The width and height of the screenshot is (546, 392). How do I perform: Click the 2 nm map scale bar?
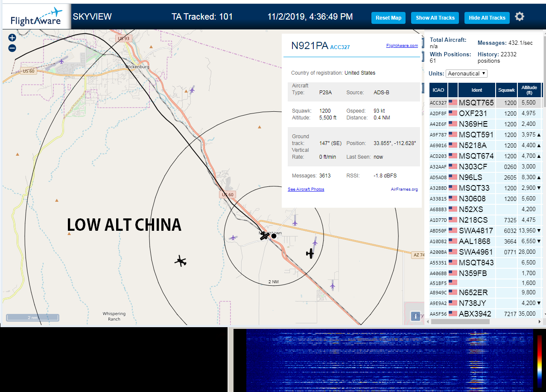[32, 317]
